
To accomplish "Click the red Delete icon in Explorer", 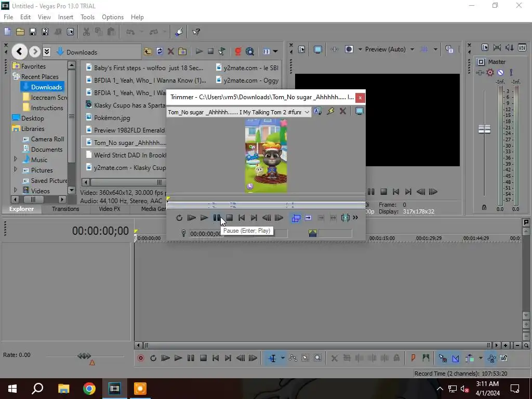I will coord(171,51).
